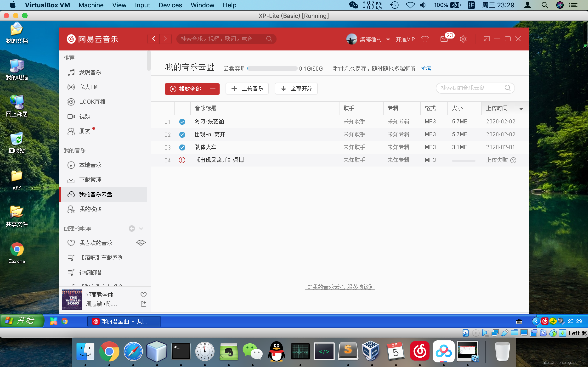This screenshot has width=588, height=367.
Task: Click the cloud storage capacity bar
Action: click(x=272, y=68)
